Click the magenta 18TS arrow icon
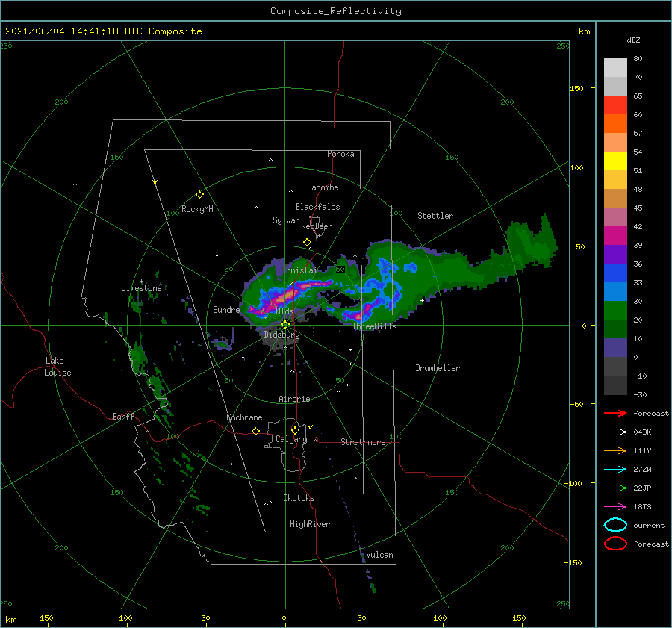The height and width of the screenshot is (628, 672). [615, 507]
